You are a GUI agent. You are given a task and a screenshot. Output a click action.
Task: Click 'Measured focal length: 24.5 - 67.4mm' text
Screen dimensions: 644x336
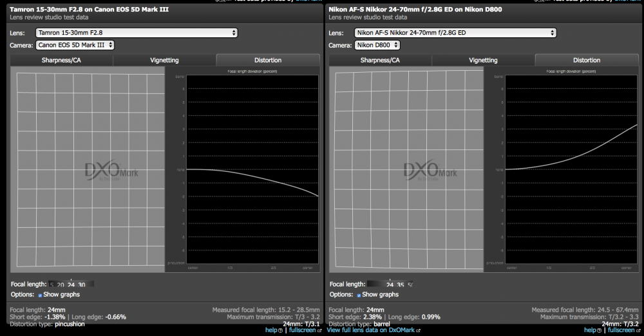(585, 310)
